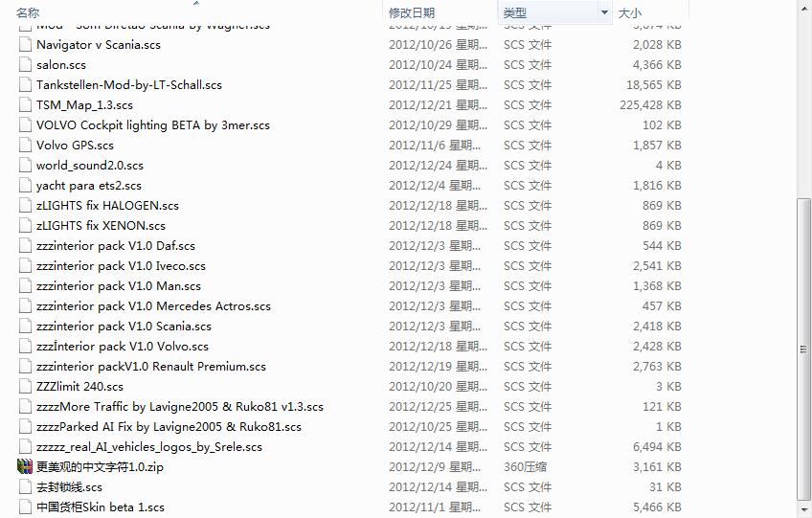This screenshot has height=518, width=812.
Task: Click file icon of zzzinterior pack V1.0 Scania.scs
Action: pyautogui.click(x=25, y=326)
